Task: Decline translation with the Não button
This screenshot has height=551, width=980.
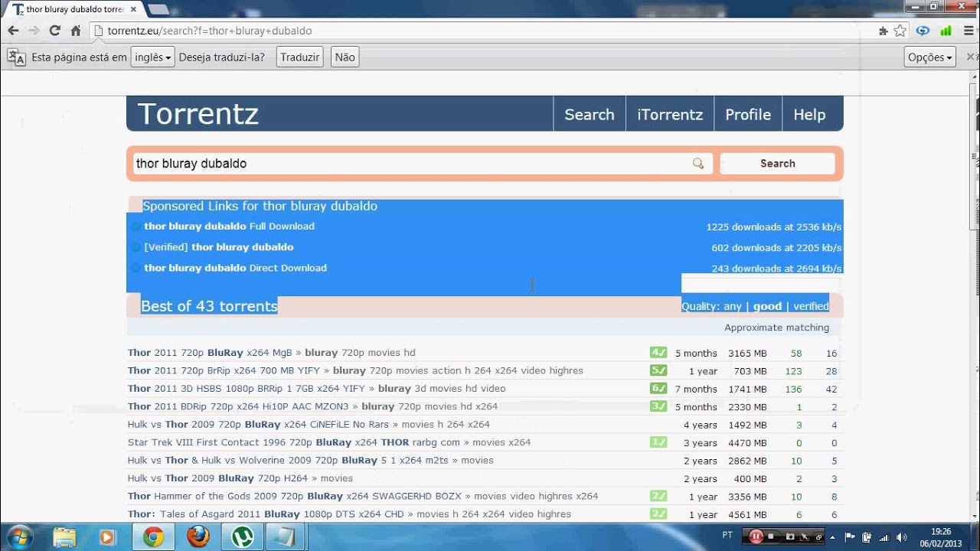Action: [345, 57]
